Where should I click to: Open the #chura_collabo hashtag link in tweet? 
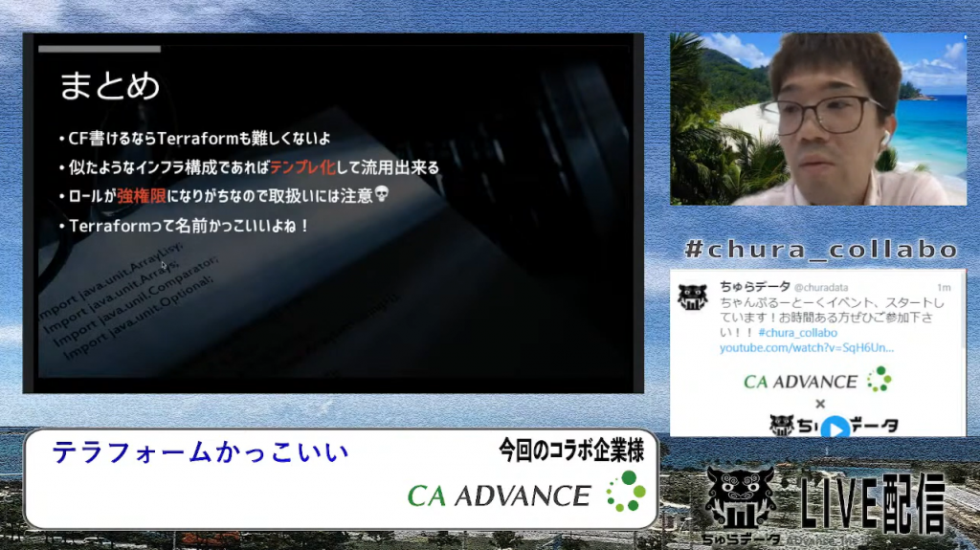(797, 333)
